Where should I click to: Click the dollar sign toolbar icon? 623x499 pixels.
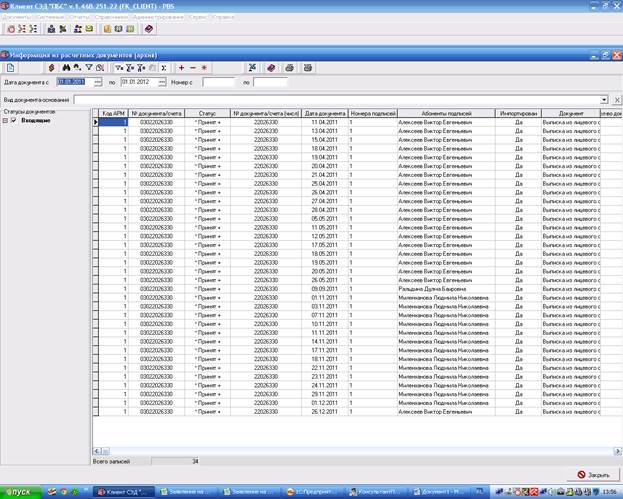tap(51, 68)
